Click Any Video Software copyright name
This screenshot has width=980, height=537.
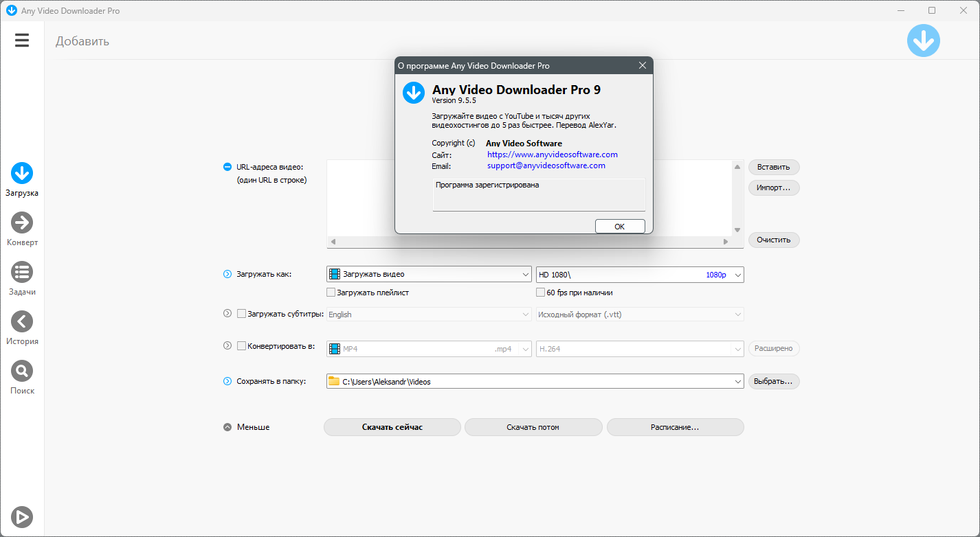(524, 144)
